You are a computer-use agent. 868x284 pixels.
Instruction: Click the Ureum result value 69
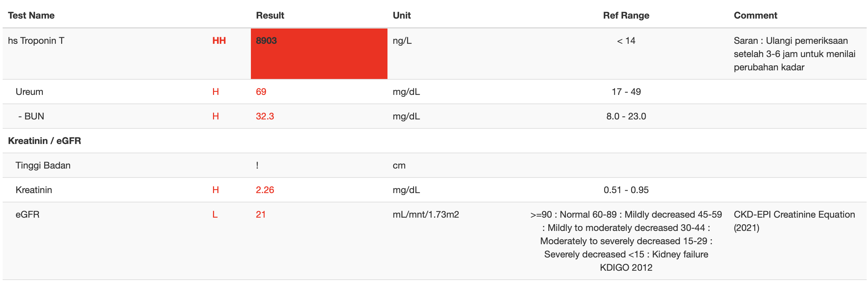pos(261,92)
